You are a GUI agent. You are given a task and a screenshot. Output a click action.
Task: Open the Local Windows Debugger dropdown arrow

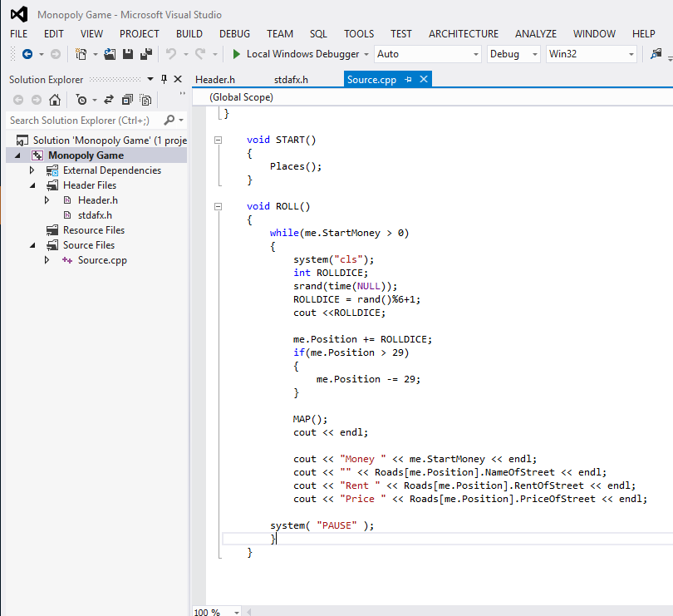tap(366, 55)
